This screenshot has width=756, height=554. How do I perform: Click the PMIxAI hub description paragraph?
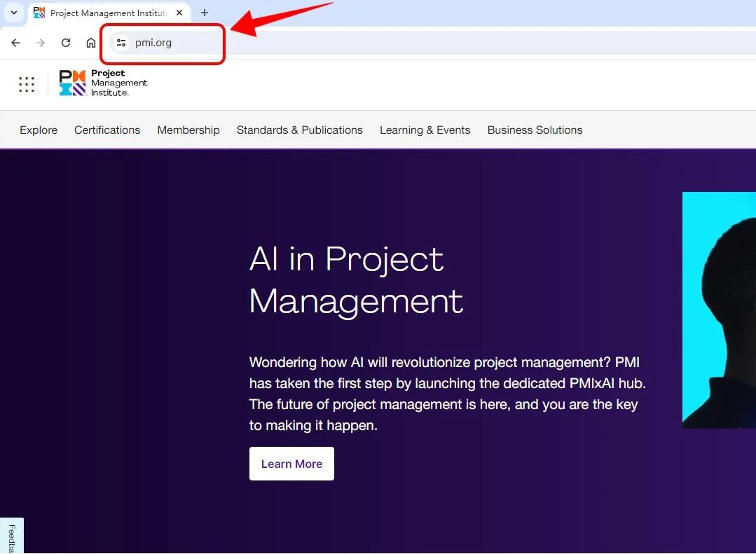[x=448, y=394]
